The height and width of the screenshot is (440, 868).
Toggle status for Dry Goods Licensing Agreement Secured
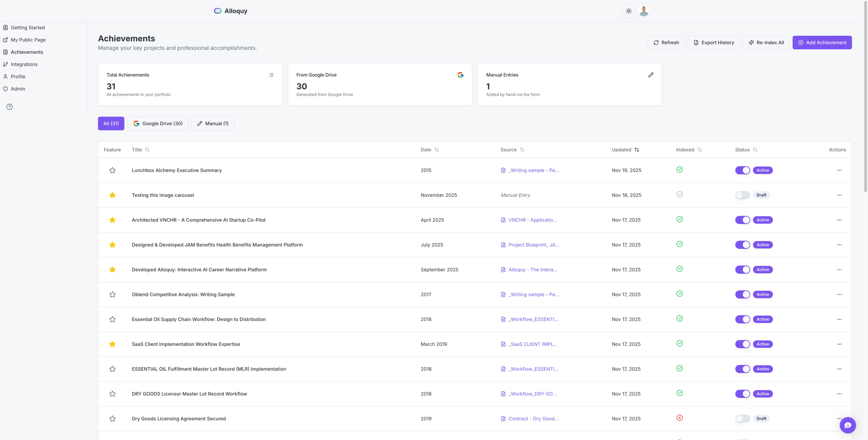(742, 418)
